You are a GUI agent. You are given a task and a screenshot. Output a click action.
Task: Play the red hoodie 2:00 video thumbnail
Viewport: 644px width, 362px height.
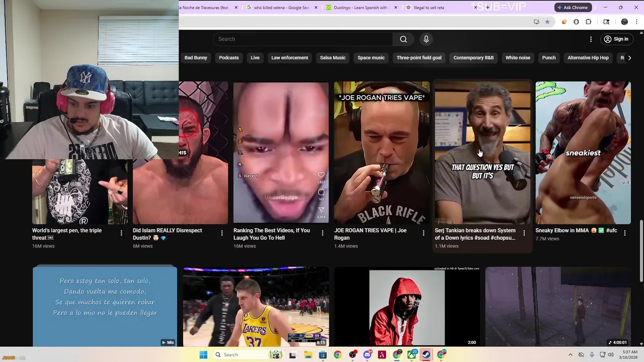click(407, 307)
